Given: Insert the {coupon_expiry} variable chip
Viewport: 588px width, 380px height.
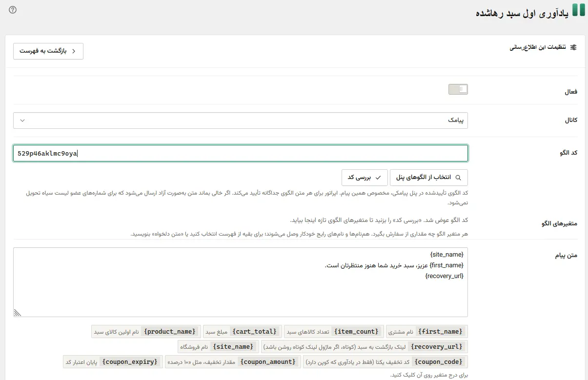Looking at the screenshot, I should coord(113,362).
